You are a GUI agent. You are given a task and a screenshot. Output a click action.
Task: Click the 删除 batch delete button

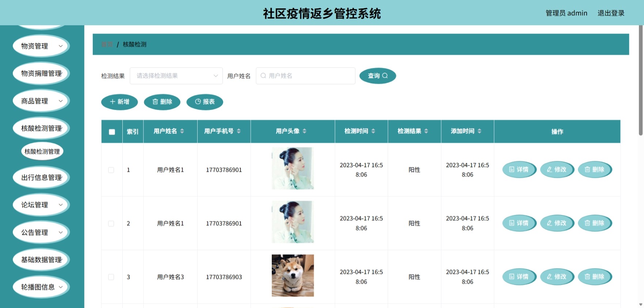point(162,102)
